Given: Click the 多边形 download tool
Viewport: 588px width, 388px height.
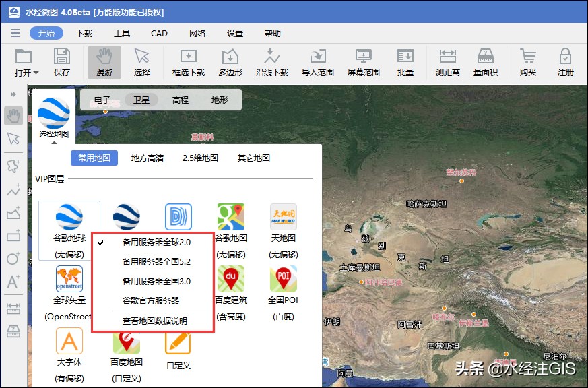Looking at the screenshot, I should [x=230, y=62].
